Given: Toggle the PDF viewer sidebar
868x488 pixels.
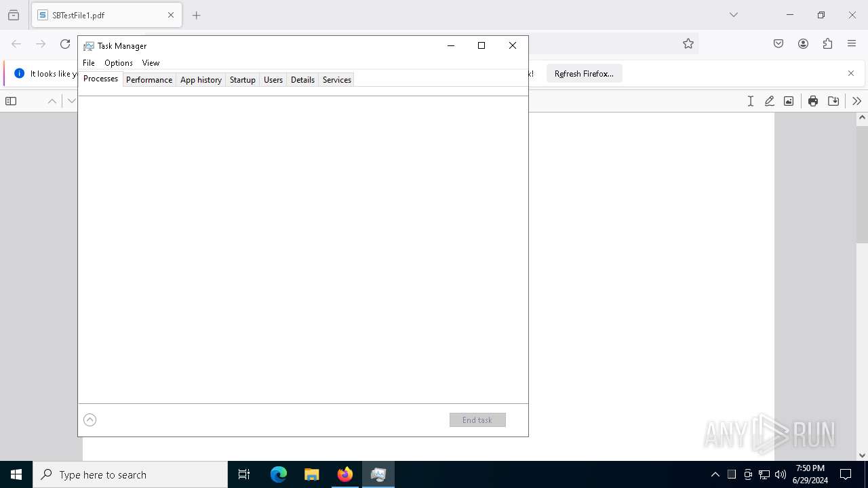Looking at the screenshot, I should pos(11,101).
